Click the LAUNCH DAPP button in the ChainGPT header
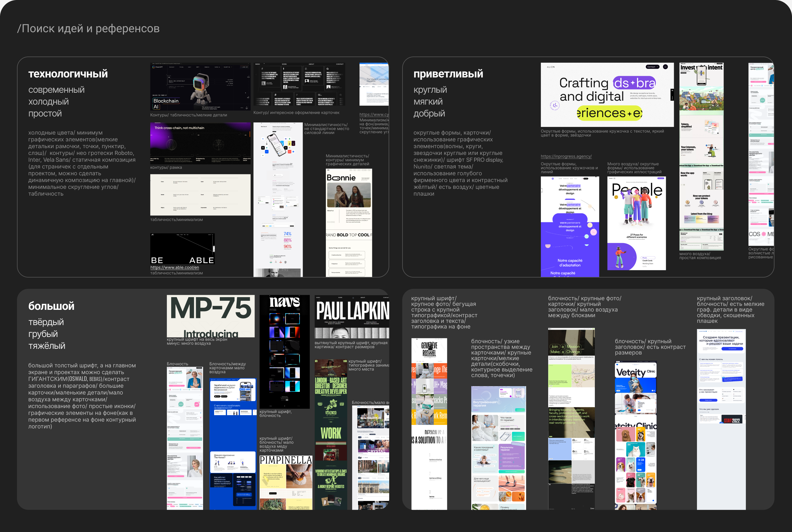 click(x=244, y=67)
